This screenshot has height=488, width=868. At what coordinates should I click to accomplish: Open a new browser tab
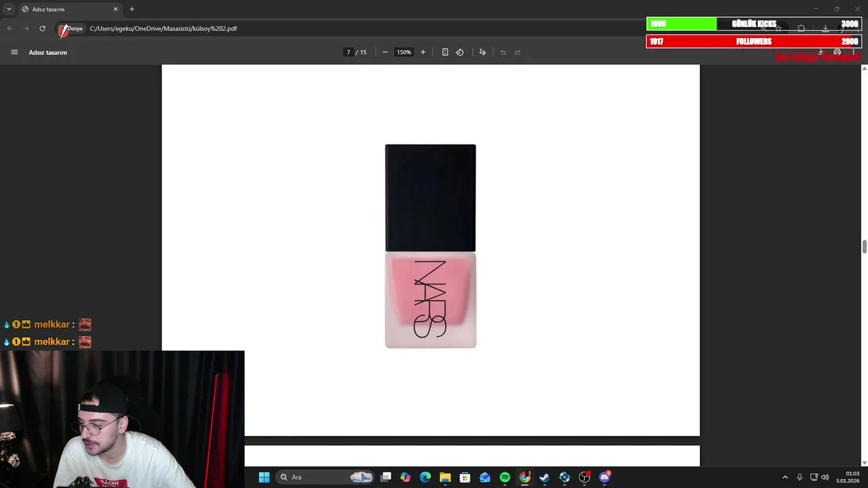point(132,9)
